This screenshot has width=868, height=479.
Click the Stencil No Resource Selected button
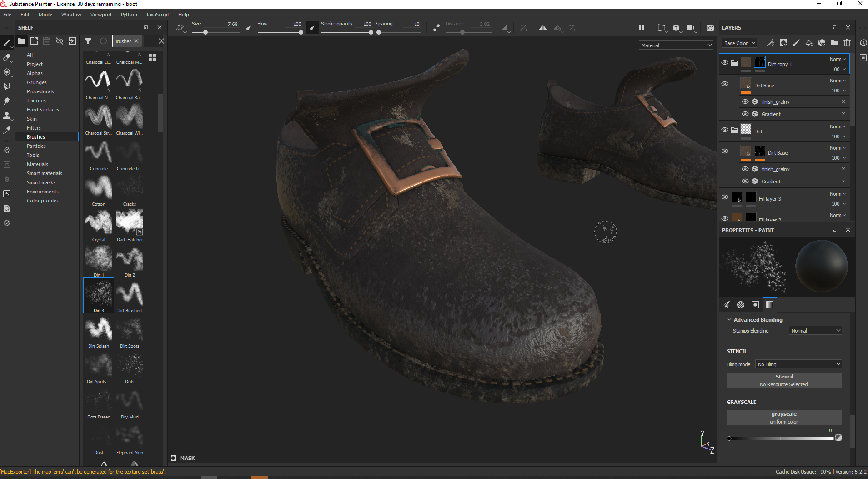pyautogui.click(x=784, y=380)
